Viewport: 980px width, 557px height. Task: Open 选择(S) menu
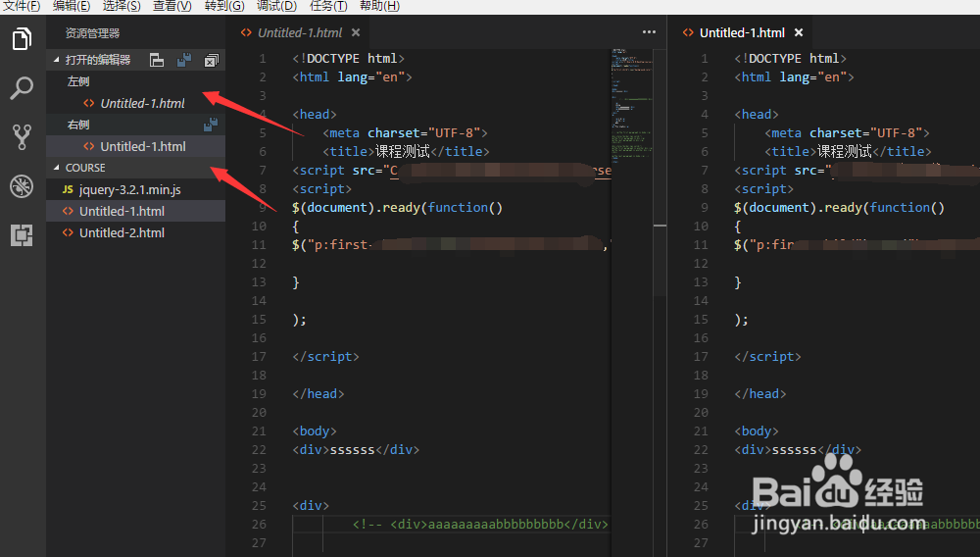click(x=122, y=6)
